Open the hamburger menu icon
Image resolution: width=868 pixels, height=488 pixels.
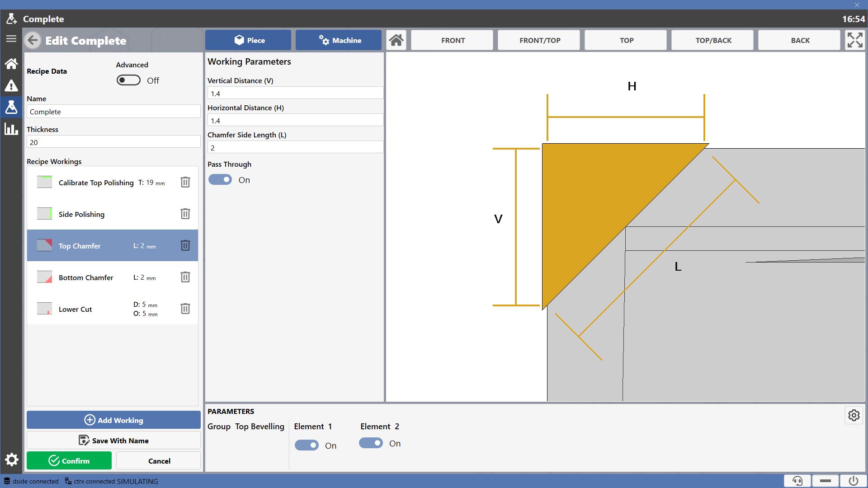[x=11, y=39]
